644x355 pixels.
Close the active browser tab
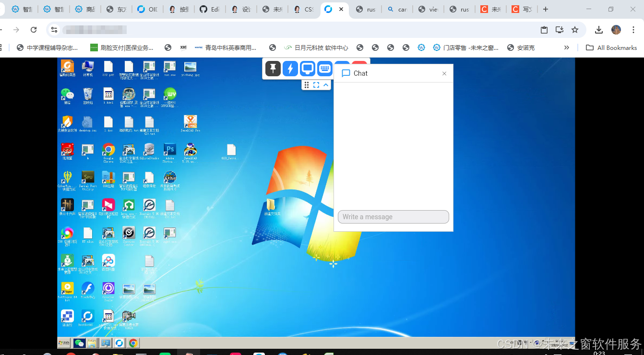342,9
